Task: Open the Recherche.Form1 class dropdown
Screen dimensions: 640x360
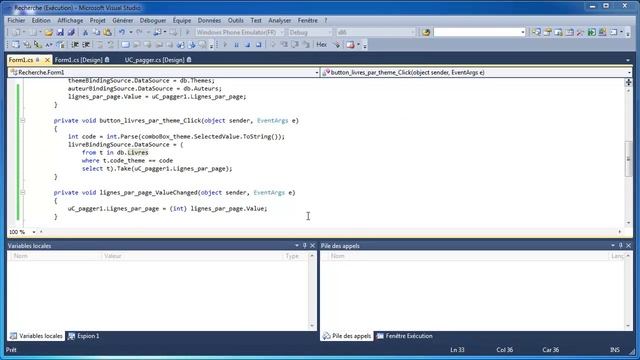Action: [x=317, y=73]
